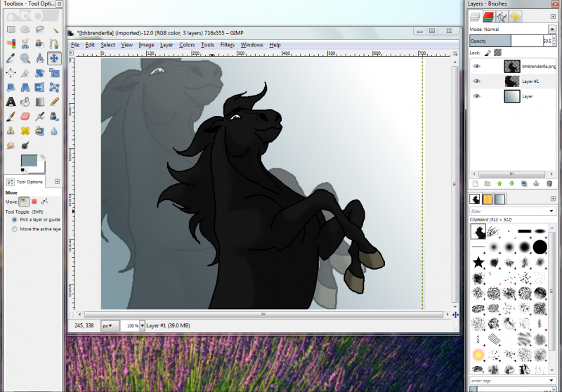Open the Windows menu
This screenshot has height=392, width=562.
pyautogui.click(x=251, y=45)
